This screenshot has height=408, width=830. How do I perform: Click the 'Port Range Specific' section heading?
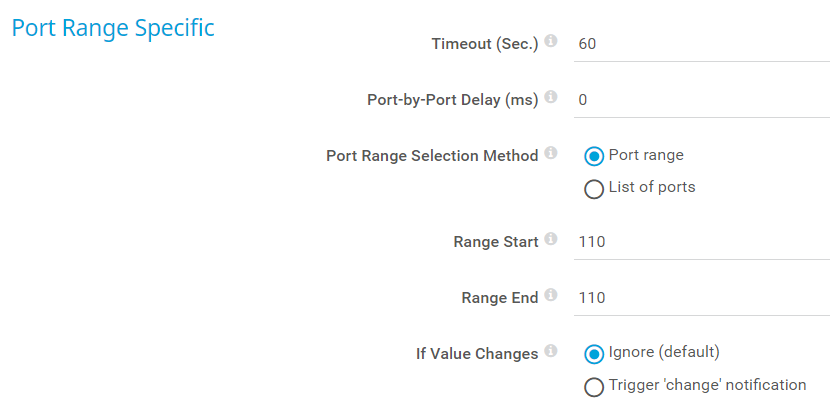click(113, 28)
